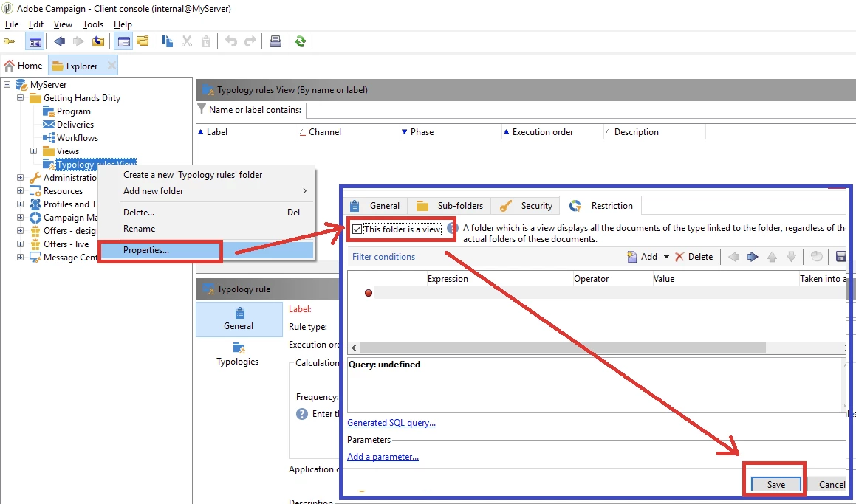
Task: Open the Generated SQL query... link
Action: click(391, 423)
